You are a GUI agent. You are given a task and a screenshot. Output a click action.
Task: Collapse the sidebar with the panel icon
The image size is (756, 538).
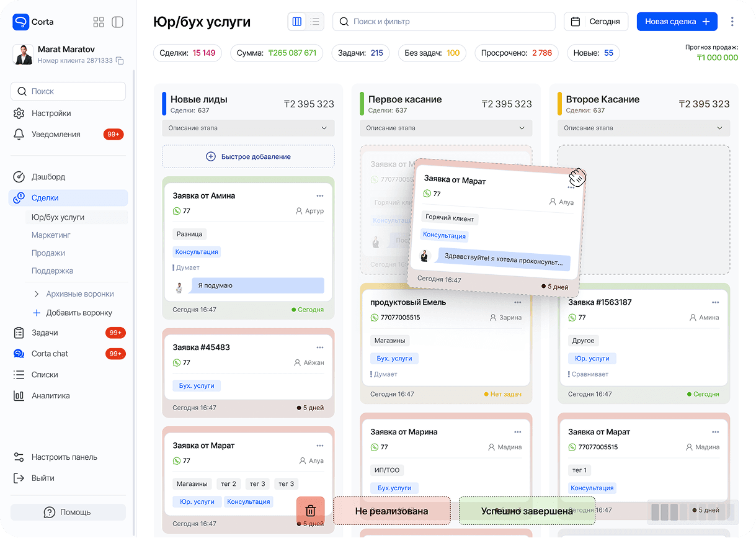pos(117,21)
